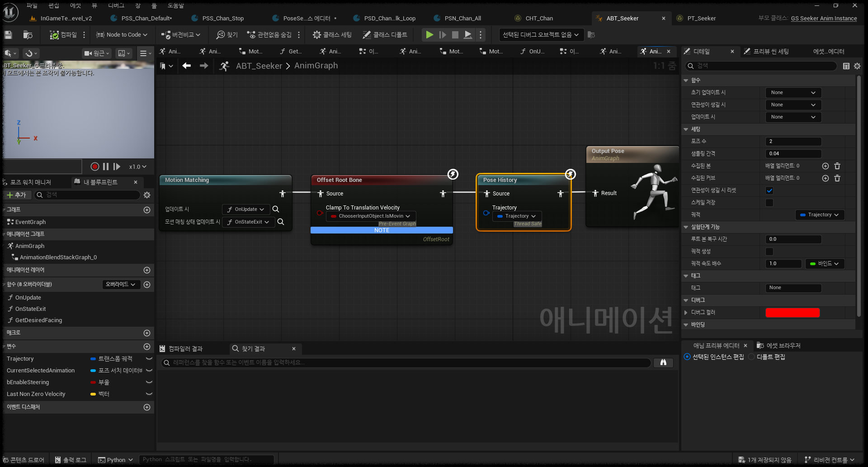Open the 파일 menu
868x467 pixels.
pos(32,5)
